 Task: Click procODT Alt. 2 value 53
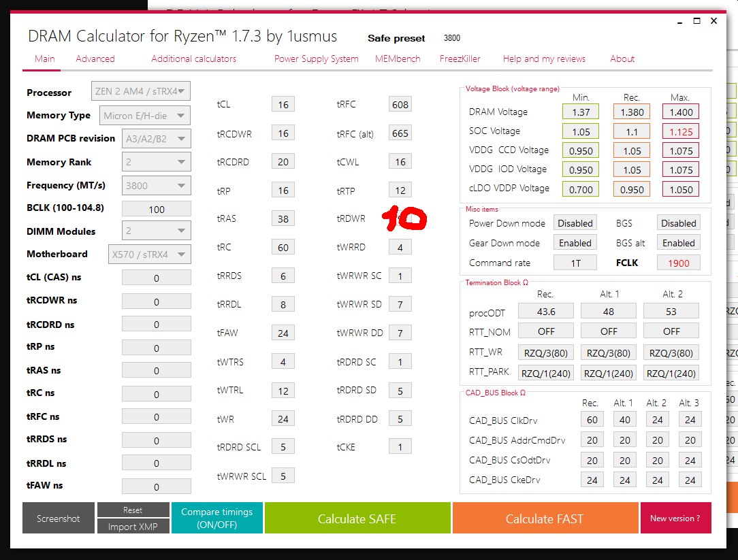(671, 312)
